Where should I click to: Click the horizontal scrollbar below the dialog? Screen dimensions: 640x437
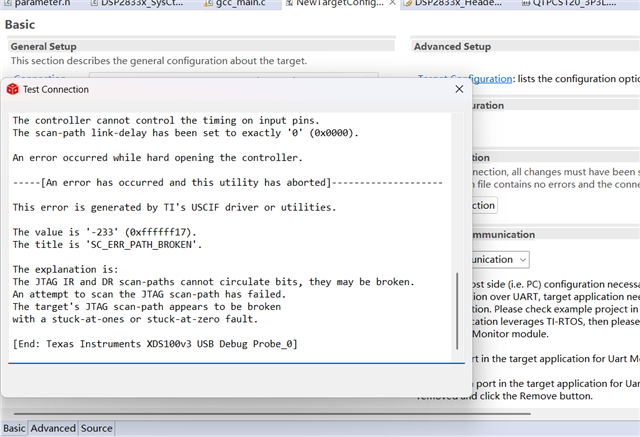pyautogui.click(x=272, y=413)
